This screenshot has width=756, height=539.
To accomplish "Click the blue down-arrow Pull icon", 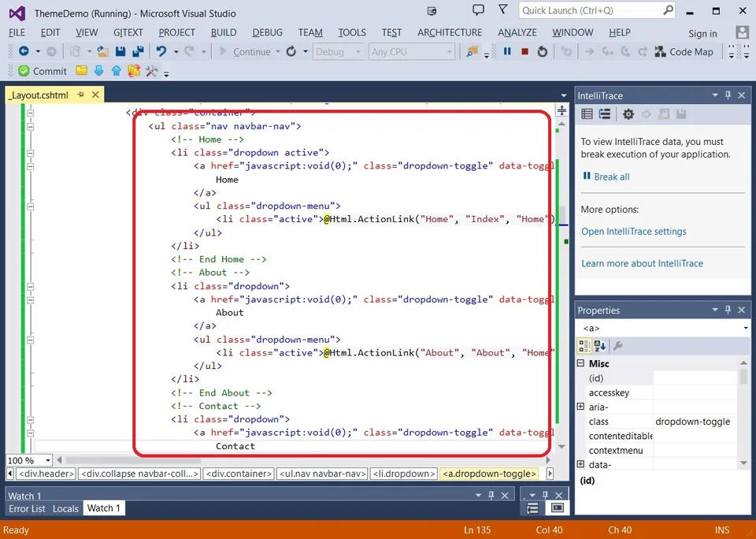I will pyautogui.click(x=99, y=72).
